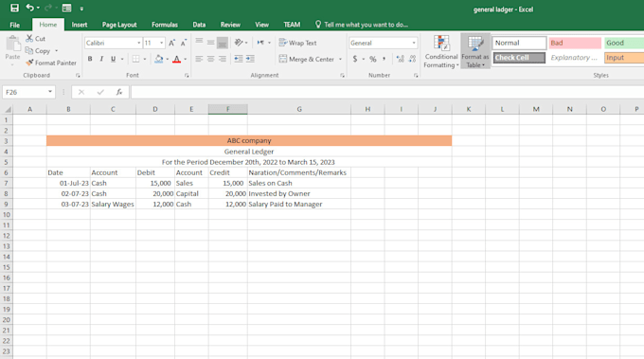Image resolution: width=644 pixels, height=359 pixels.
Task: Open Conditional Formatting menu
Action: coord(441,52)
